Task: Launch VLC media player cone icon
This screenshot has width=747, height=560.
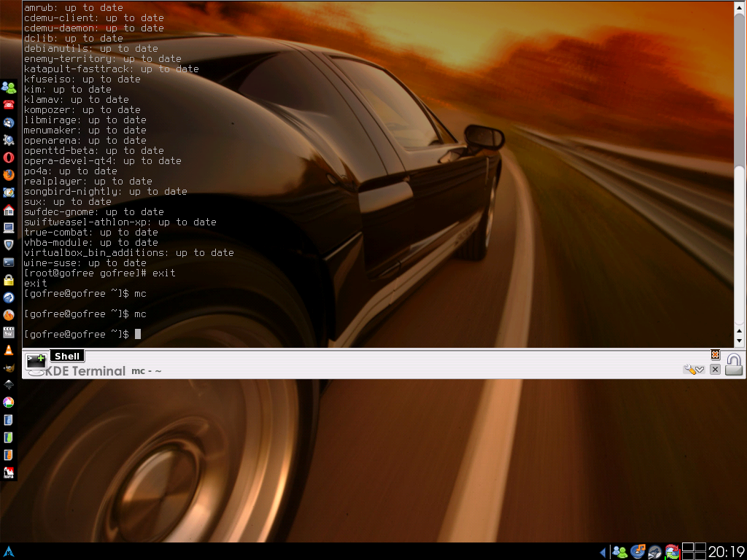Action: [9, 350]
